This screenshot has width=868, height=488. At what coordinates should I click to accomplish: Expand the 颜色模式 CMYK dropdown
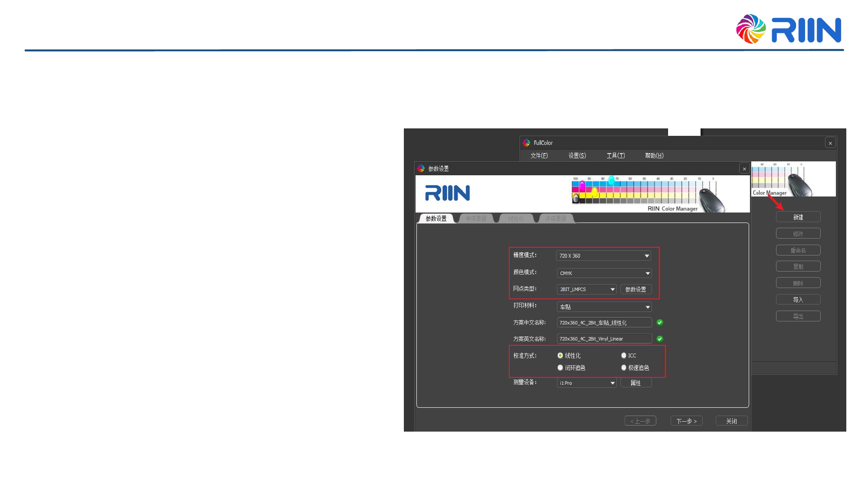click(x=604, y=273)
